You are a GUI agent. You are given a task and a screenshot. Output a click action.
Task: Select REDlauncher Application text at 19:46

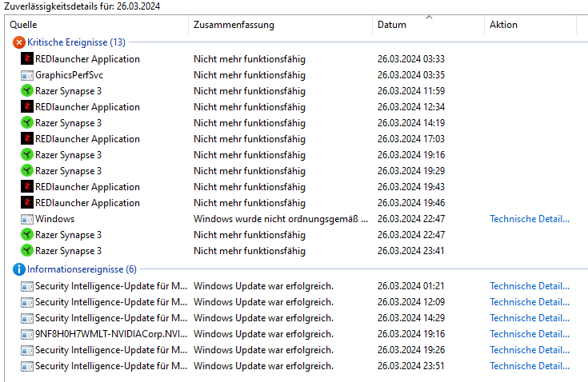point(87,203)
